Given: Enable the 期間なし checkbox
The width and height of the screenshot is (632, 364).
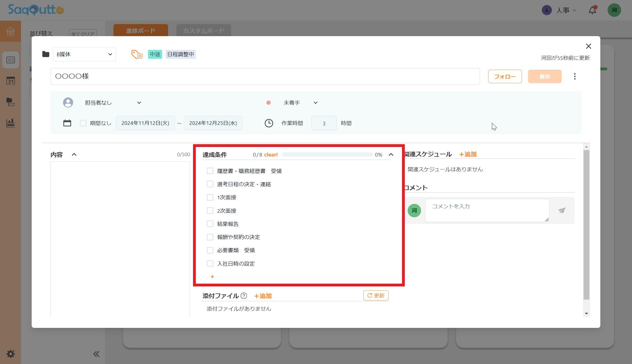Looking at the screenshot, I should 83,123.
